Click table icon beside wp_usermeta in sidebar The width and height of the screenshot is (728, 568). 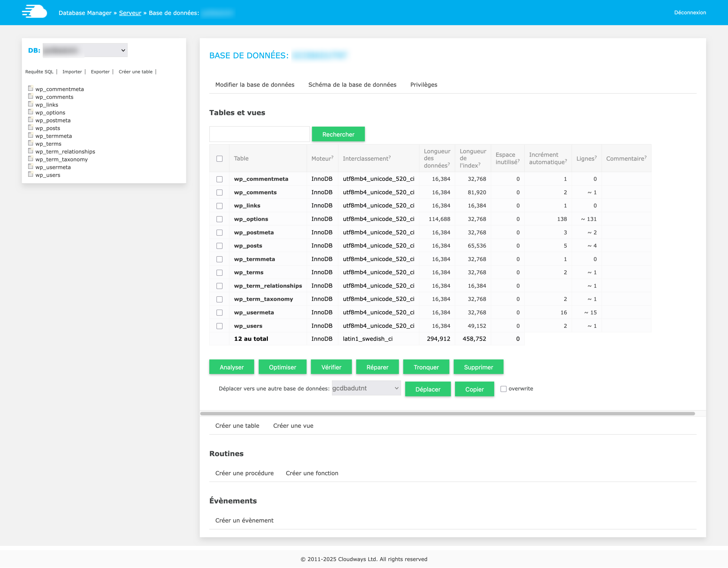31,166
